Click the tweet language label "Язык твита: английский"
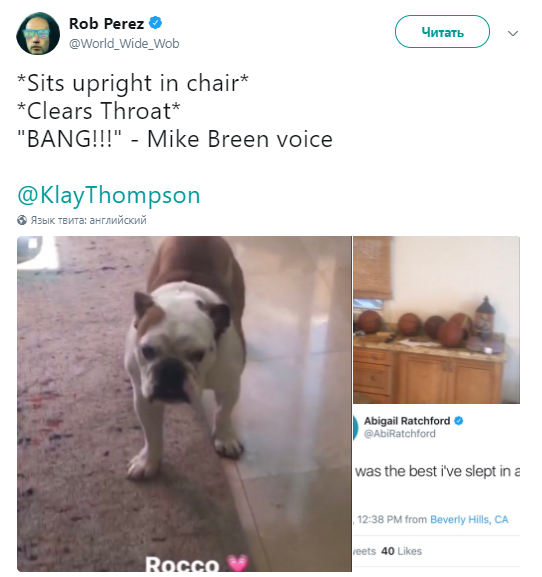 [88, 220]
